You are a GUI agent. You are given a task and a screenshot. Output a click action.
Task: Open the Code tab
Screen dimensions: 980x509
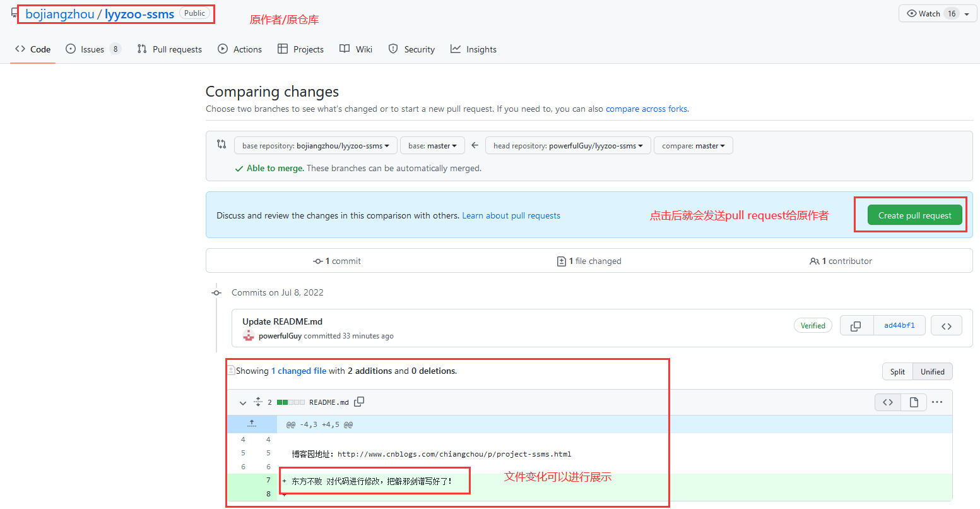pyautogui.click(x=33, y=49)
